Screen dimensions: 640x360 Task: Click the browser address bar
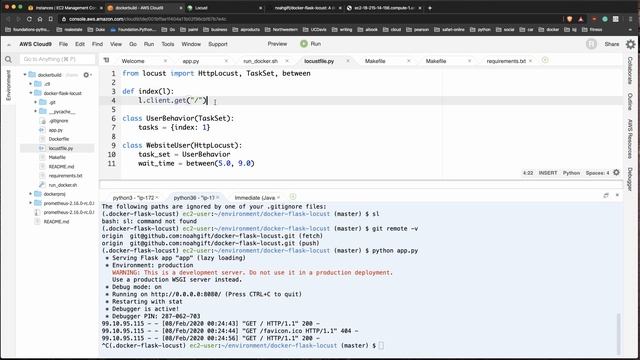click(310, 19)
